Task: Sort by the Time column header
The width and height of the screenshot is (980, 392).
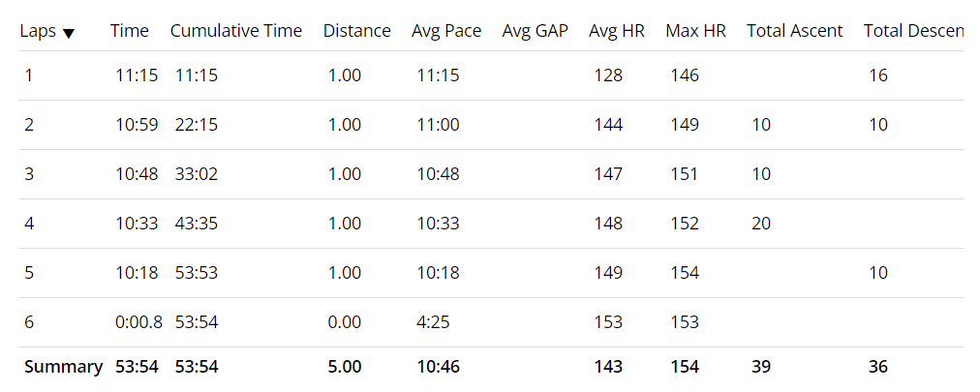Action: (130, 31)
